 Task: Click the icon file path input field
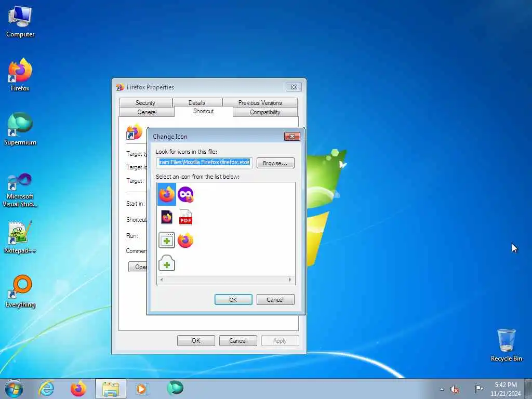click(204, 163)
